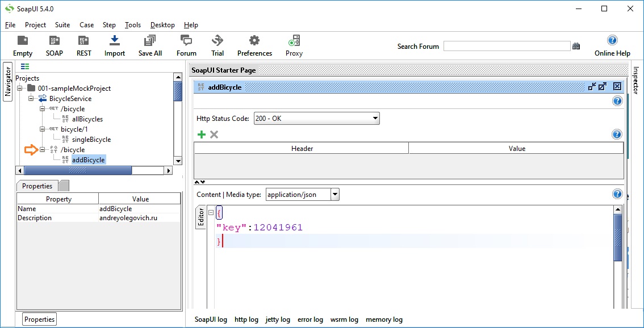644x328 pixels.
Task: Click the bottom Properties button
Action: 39,319
